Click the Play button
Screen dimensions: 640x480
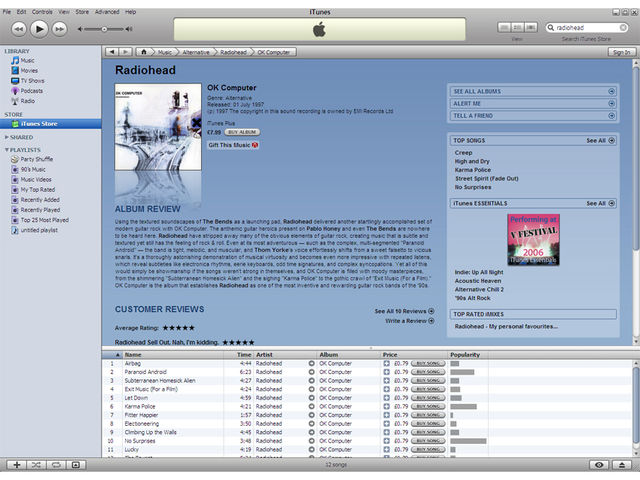tap(39, 29)
